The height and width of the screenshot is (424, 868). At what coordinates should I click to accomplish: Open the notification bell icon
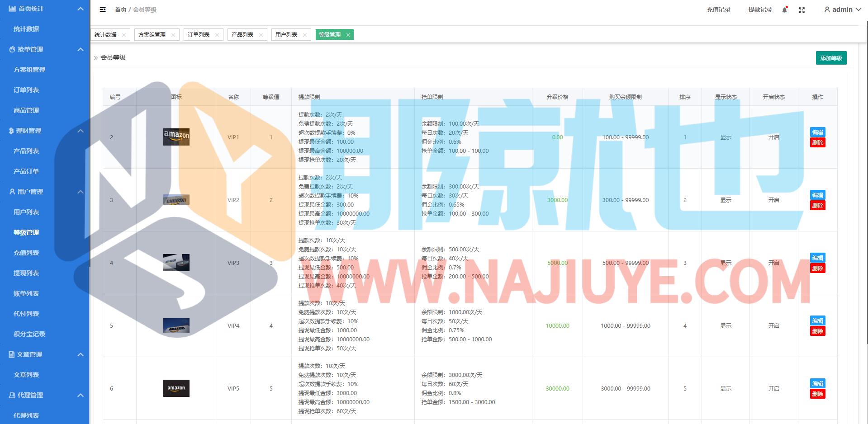click(784, 10)
